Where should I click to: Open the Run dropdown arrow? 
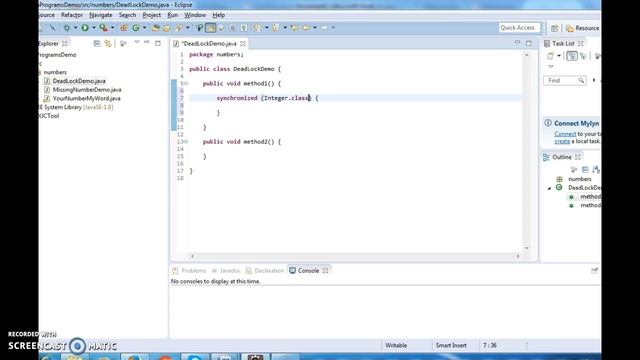pos(94,28)
